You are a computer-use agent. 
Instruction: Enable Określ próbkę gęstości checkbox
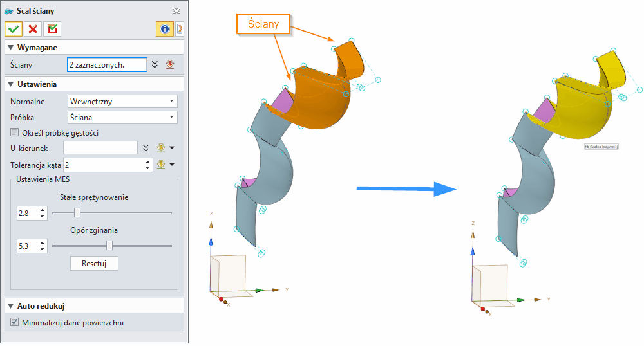(15, 132)
